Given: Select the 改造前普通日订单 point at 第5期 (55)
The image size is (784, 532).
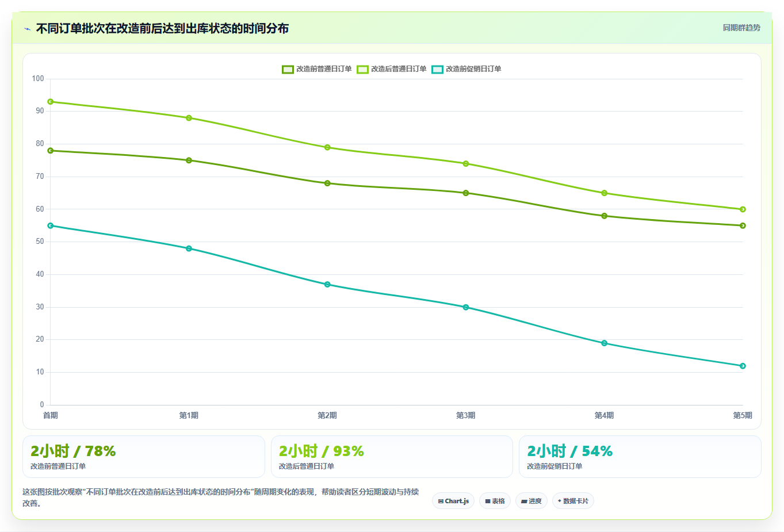Looking at the screenshot, I should click(x=743, y=225).
